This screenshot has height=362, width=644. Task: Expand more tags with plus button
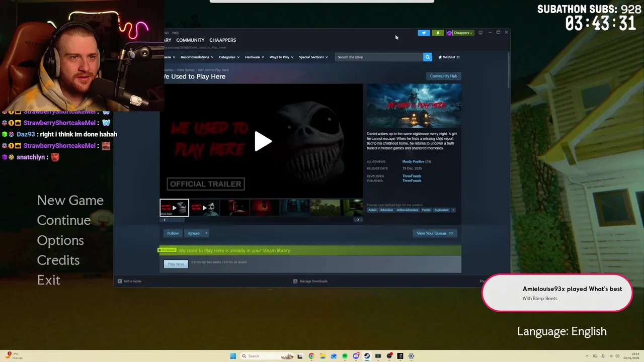click(453, 210)
